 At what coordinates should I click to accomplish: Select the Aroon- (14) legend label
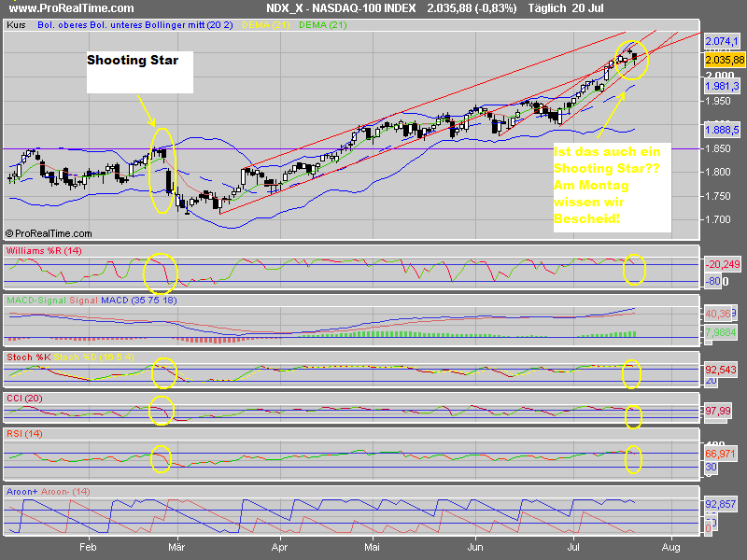pos(65,492)
